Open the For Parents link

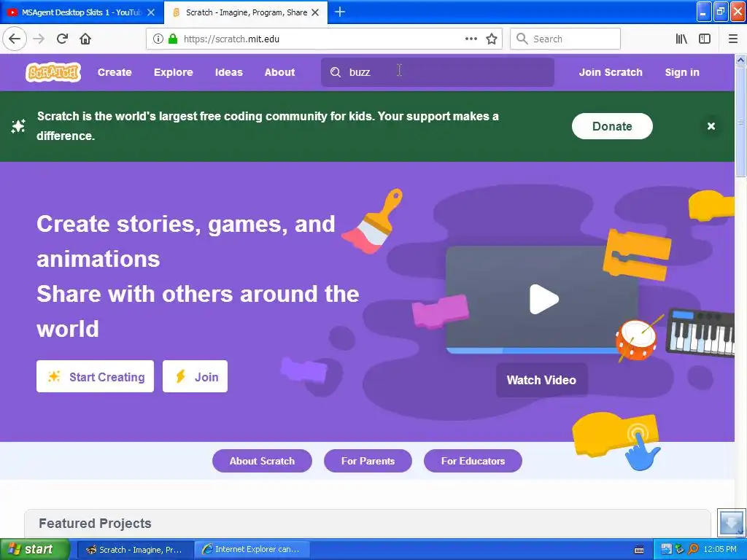coord(368,461)
